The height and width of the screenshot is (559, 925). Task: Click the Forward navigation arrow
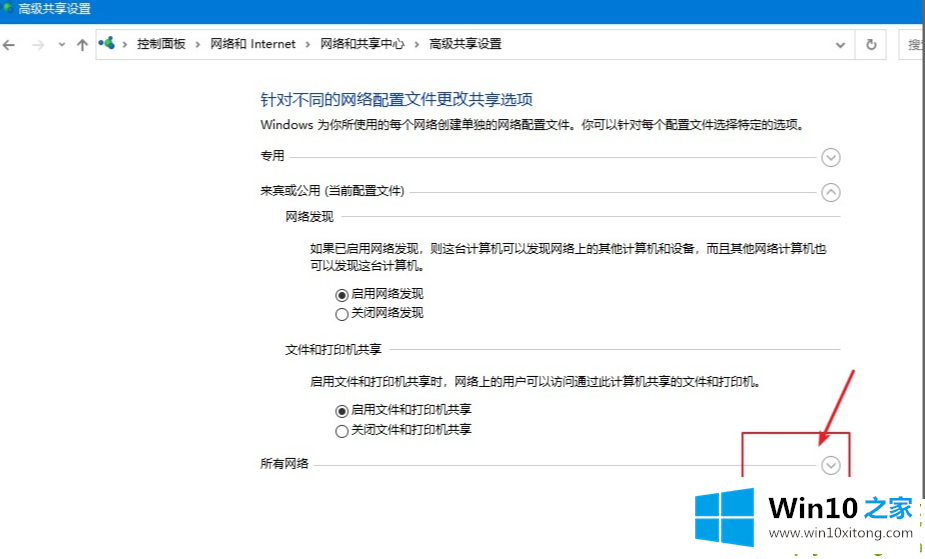pyautogui.click(x=37, y=45)
